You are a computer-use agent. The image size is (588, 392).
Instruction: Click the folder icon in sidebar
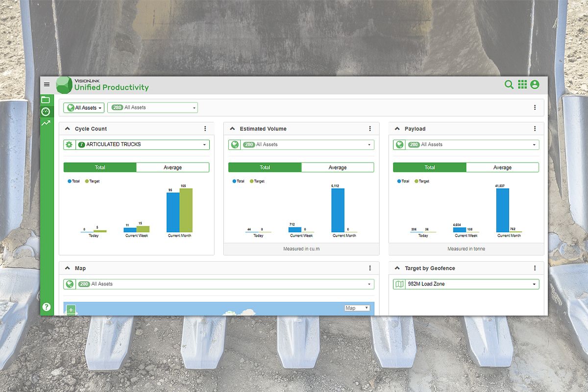[x=46, y=99]
